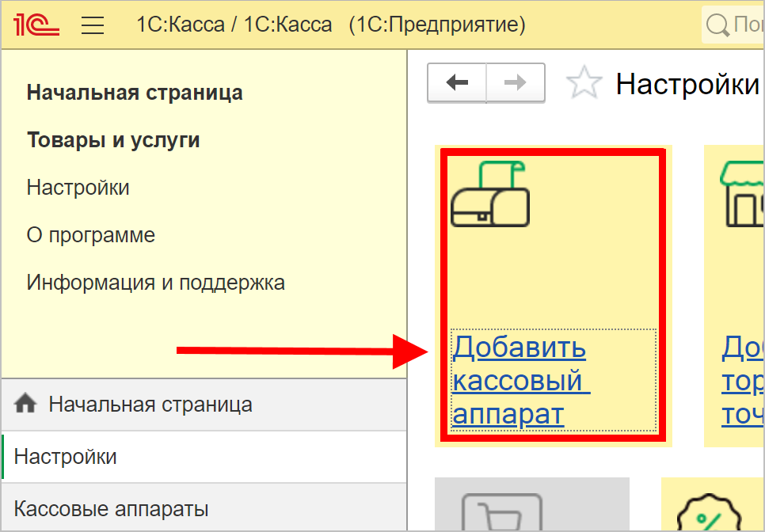The image size is (765, 532).
Task: Click the store building icon
Action: (743, 194)
